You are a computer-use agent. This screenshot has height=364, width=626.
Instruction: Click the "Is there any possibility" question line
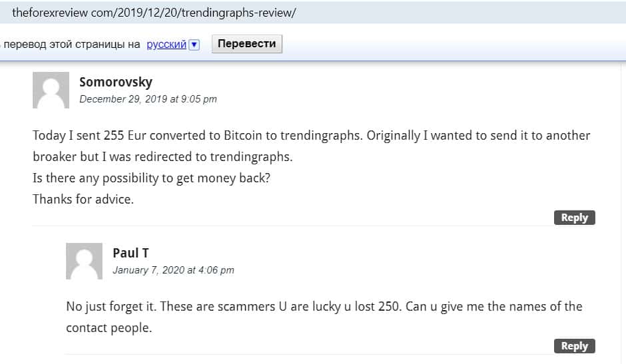[x=153, y=178]
